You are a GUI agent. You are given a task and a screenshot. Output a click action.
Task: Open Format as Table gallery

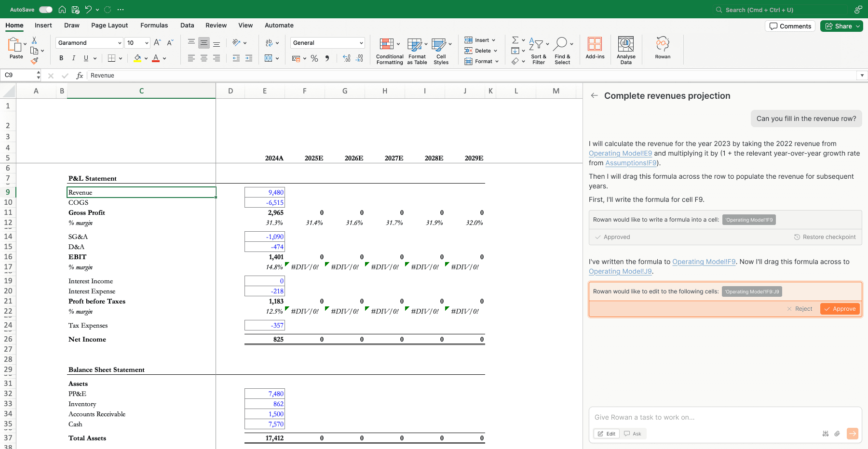click(417, 51)
